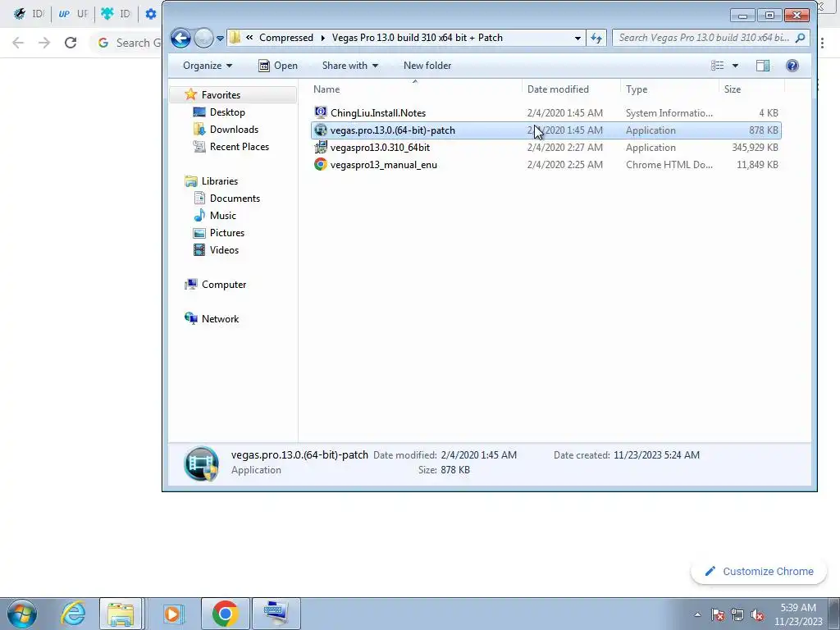The width and height of the screenshot is (840, 630).
Task: Click the vegaspro13.0.310_64bit installer icon
Action: click(321, 148)
